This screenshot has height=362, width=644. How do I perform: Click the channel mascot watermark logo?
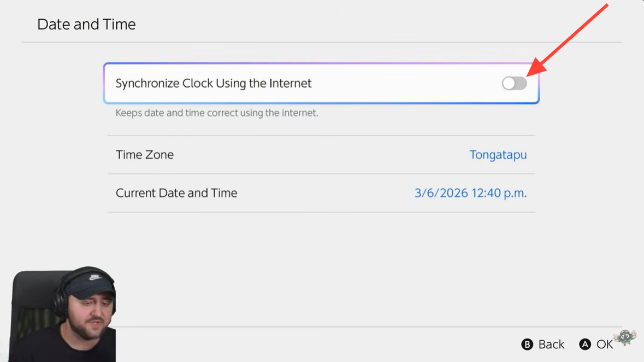pyautogui.click(x=625, y=337)
